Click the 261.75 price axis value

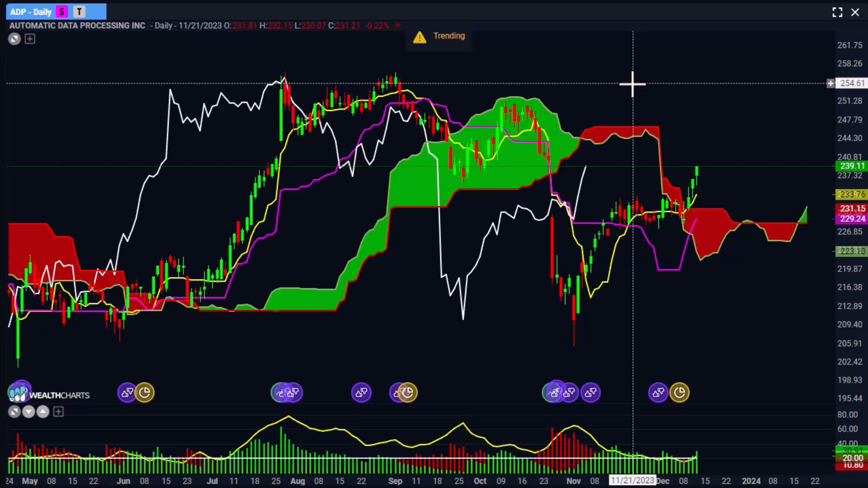pos(849,45)
